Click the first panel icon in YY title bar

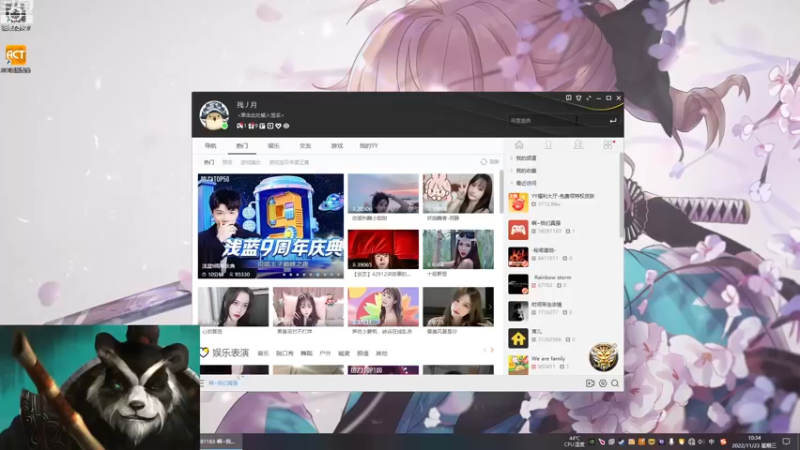pyautogui.click(x=568, y=97)
